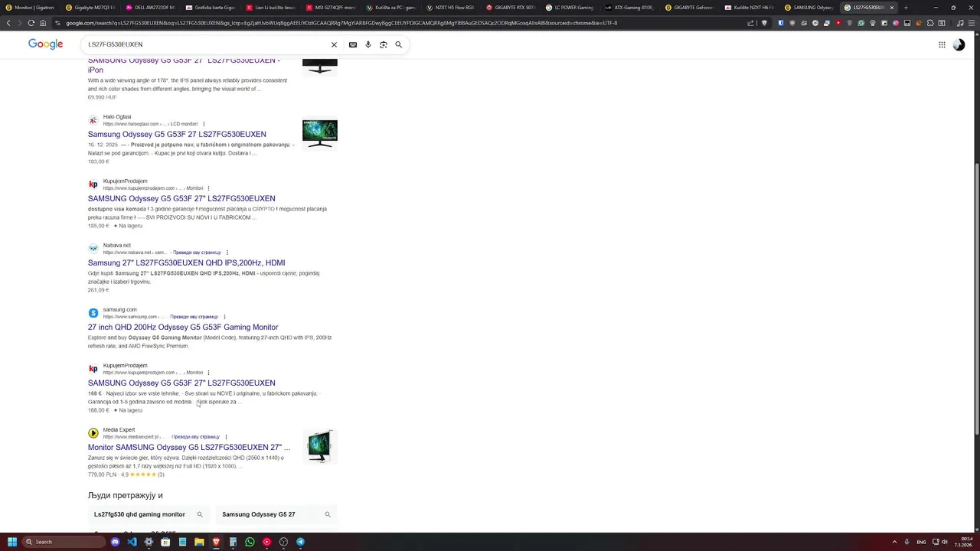Viewport: 980px width, 551px height.
Task: Open Brave browser taskbar icon
Action: pos(216,542)
